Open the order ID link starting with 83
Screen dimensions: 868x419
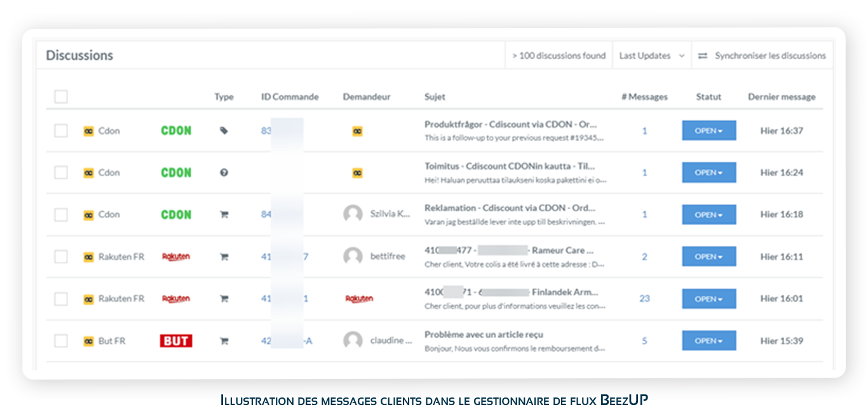[x=266, y=130]
